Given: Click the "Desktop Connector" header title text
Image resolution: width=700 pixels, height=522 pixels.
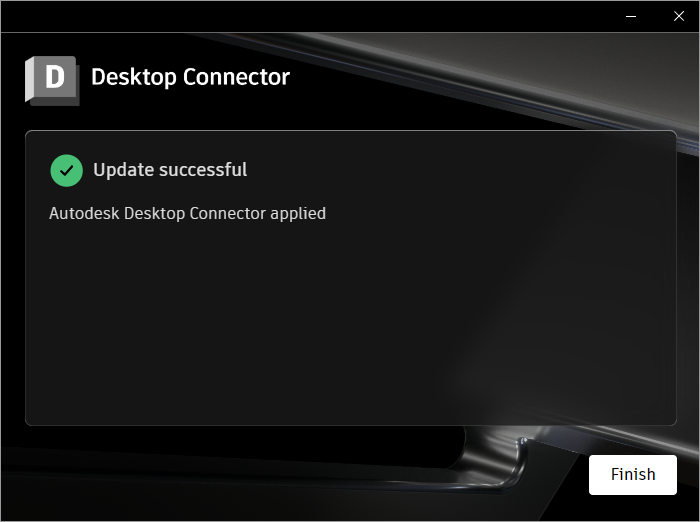Looking at the screenshot, I should coord(191,77).
